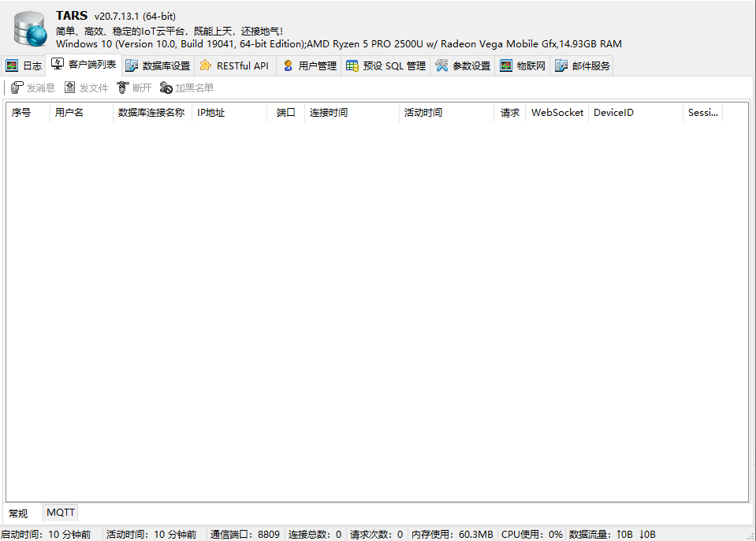Image resolution: width=756 pixels, height=541 pixels.
Task: Switch to the 数据库设置 tab
Action: [x=158, y=65]
